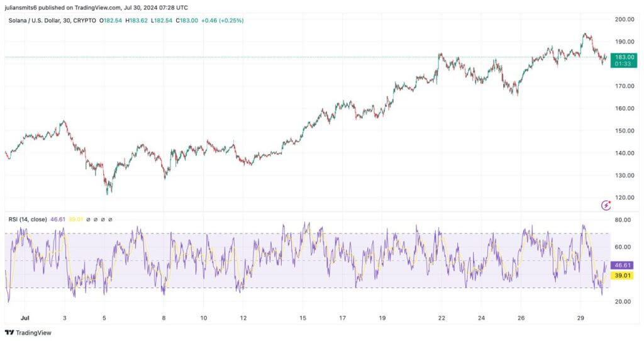Click the 20.00 RSI axis label

623,301
